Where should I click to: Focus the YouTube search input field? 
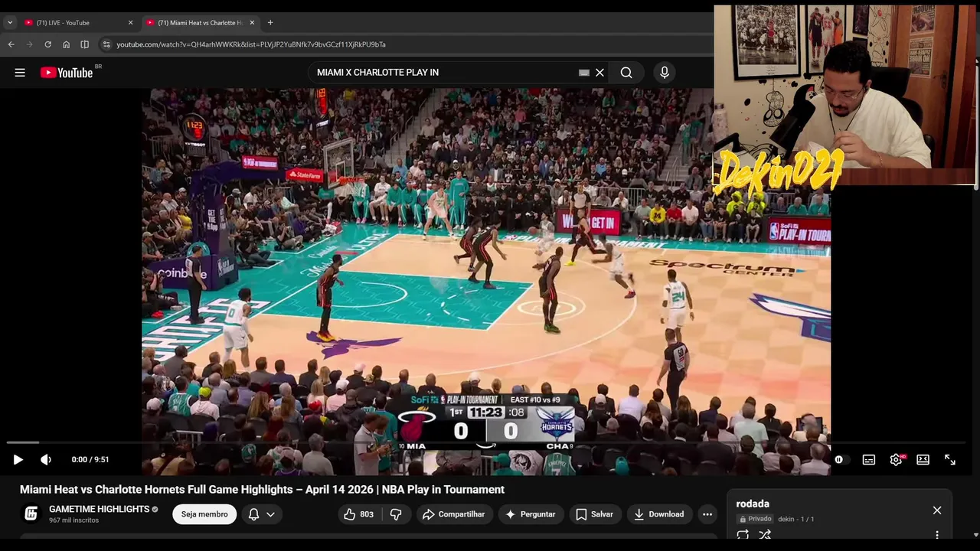(x=444, y=73)
